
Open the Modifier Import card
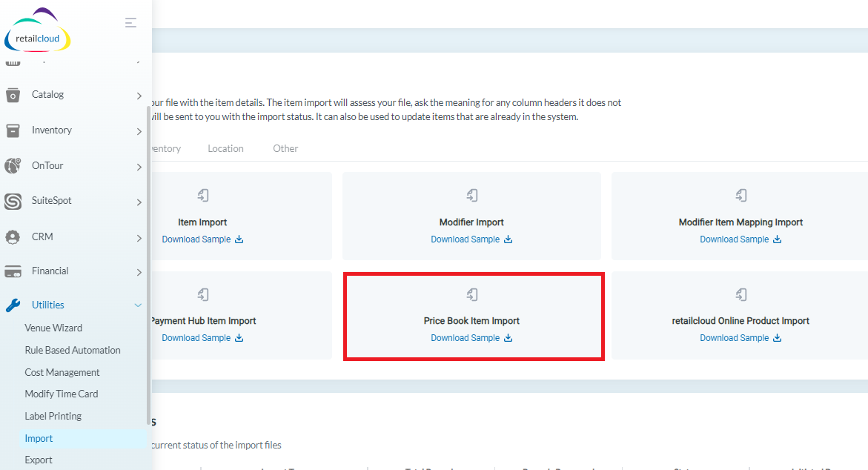471,216
